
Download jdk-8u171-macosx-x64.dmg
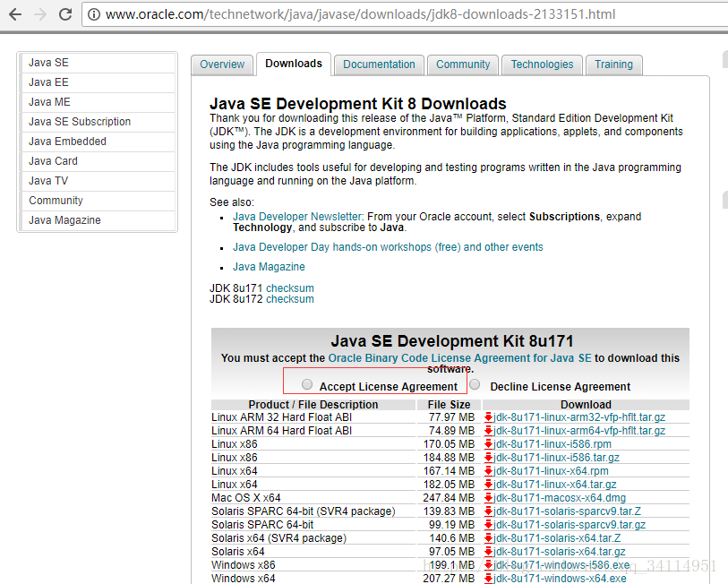tap(560, 498)
